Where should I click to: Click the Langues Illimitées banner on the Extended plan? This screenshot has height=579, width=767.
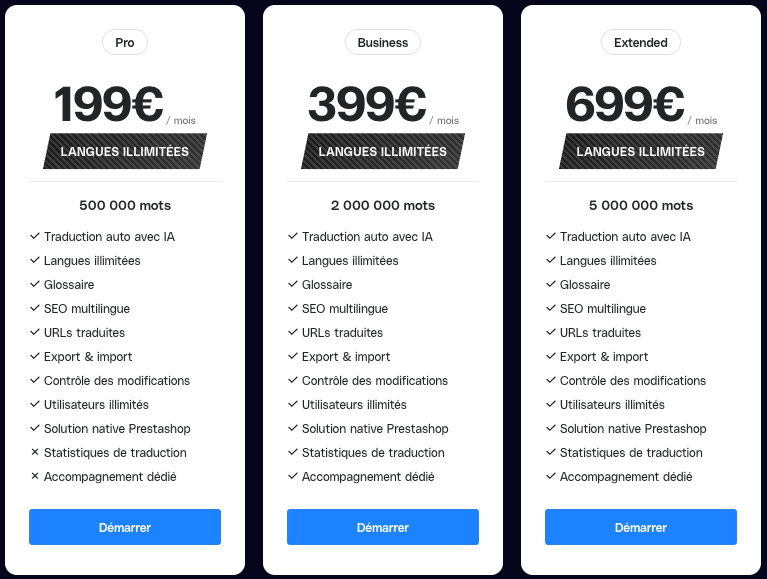pyautogui.click(x=641, y=152)
